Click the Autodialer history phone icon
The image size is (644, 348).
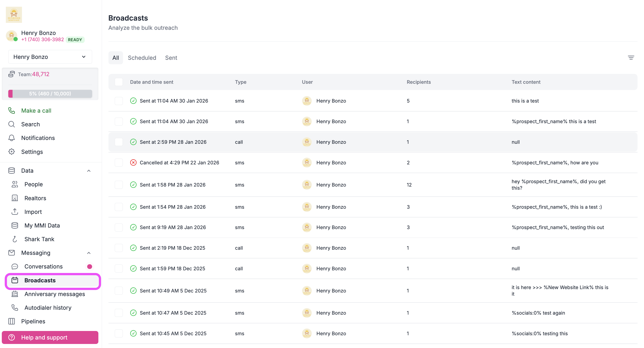15,307
